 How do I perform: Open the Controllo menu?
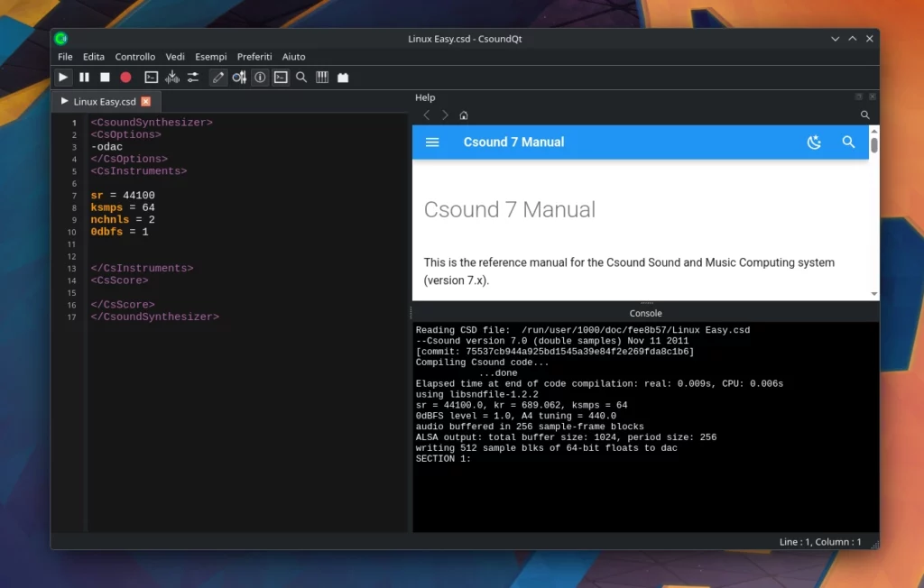coord(135,57)
